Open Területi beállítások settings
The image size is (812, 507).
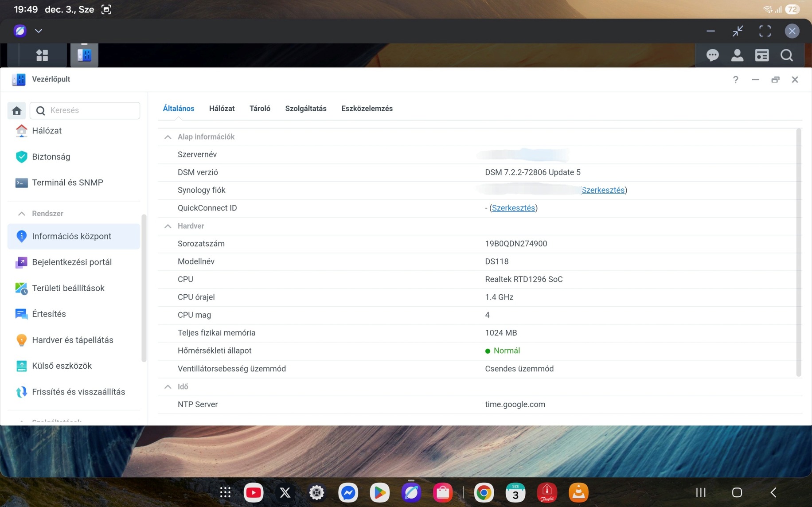tap(74, 288)
